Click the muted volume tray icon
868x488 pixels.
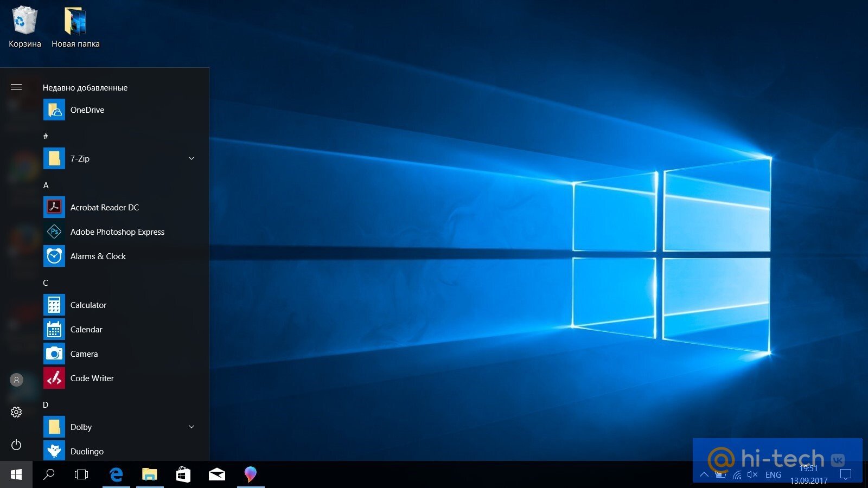point(752,474)
